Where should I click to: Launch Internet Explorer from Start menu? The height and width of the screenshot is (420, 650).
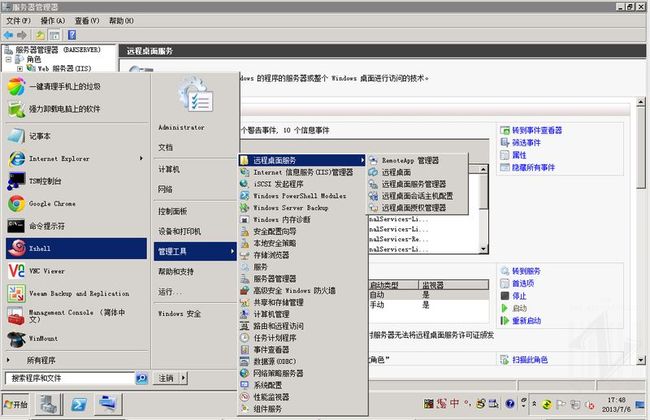point(77,159)
